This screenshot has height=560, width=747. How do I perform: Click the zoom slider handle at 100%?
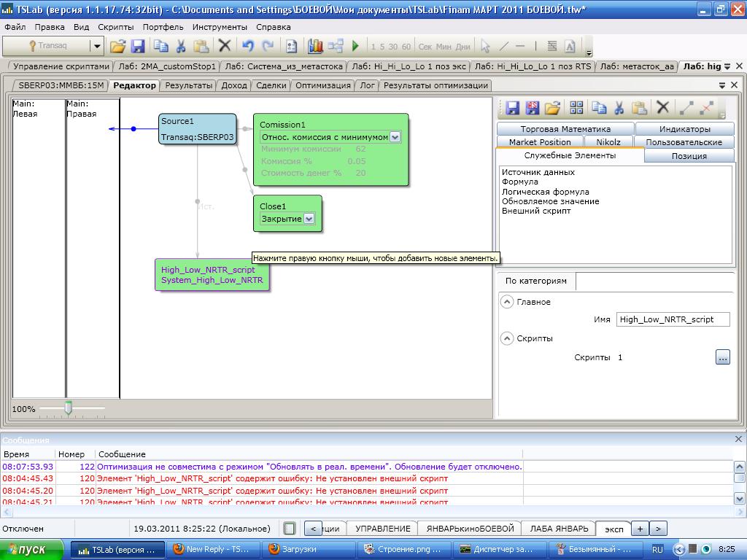[68, 408]
